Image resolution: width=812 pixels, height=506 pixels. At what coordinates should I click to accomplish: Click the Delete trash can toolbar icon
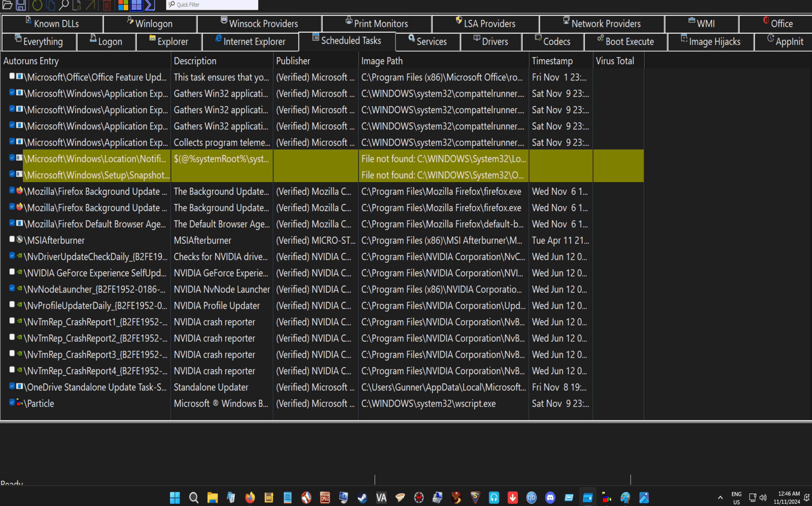107,5
